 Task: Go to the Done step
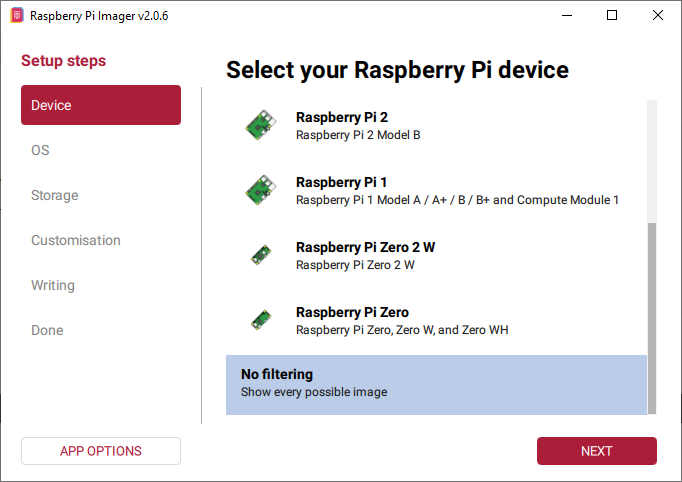click(x=47, y=330)
